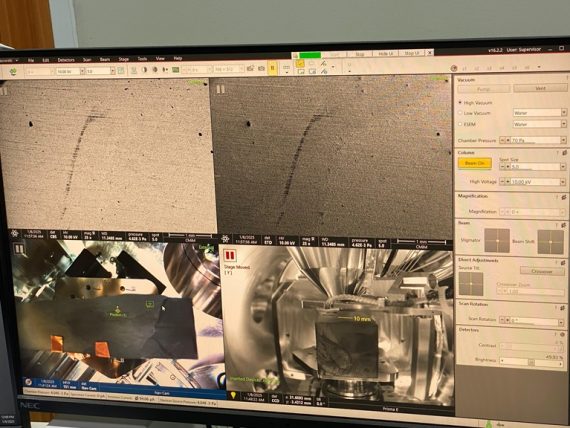
Task: Open the Help menu
Action: (178, 58)
